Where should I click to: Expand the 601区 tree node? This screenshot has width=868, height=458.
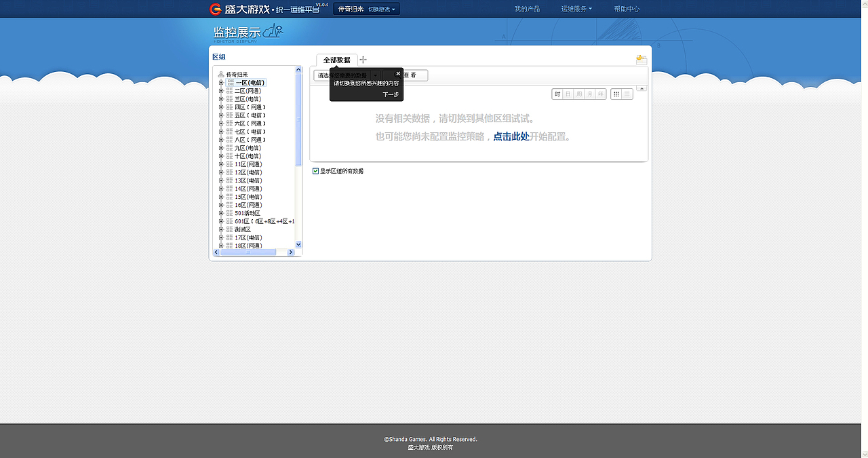point(221,221)
